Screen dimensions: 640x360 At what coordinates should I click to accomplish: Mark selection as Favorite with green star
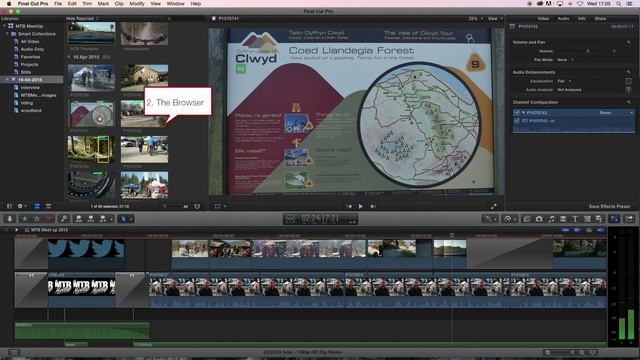24,219
